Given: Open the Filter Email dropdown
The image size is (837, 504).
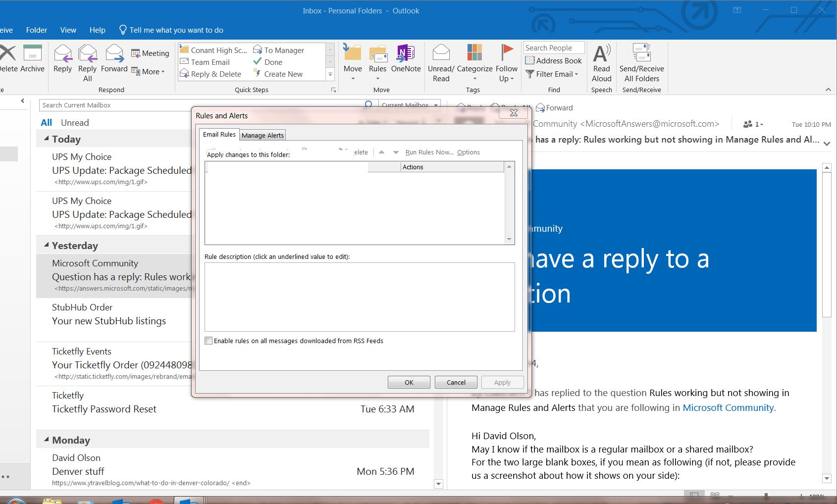Looking at the screenshot, I should (x=552, y=74).
